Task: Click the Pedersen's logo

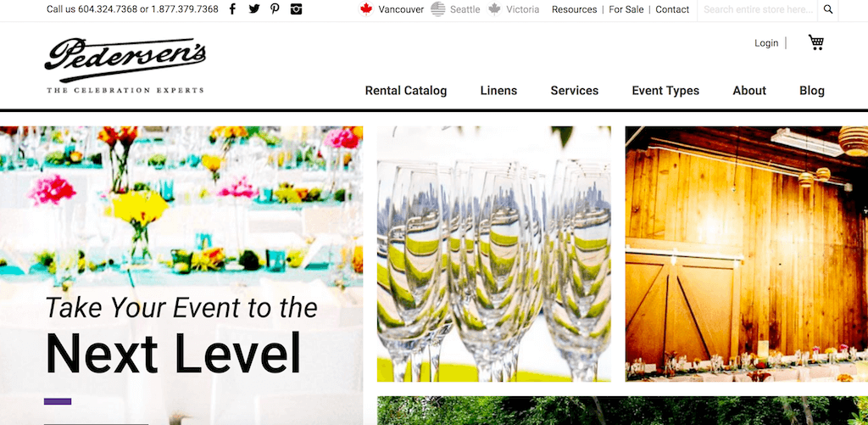Action: (125, 65)
